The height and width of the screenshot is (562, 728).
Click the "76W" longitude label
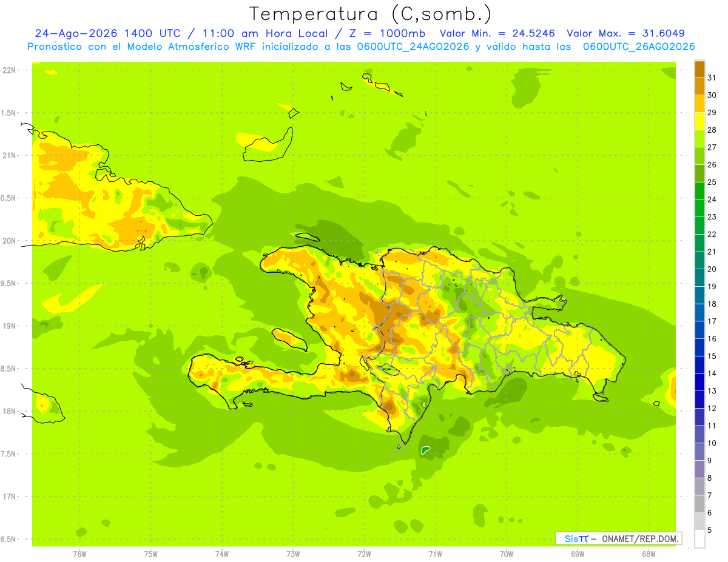[79, 554]
